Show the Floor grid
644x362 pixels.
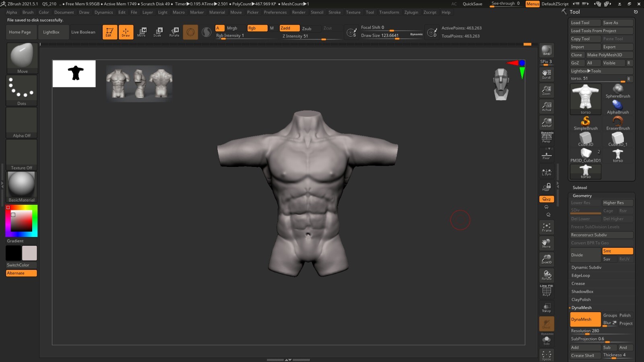(546, 154)
